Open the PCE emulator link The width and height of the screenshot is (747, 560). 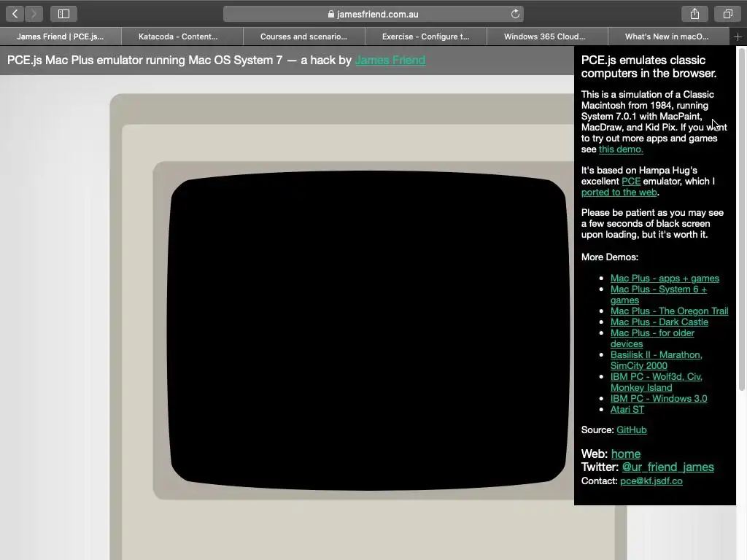click(x=631, y=181)
